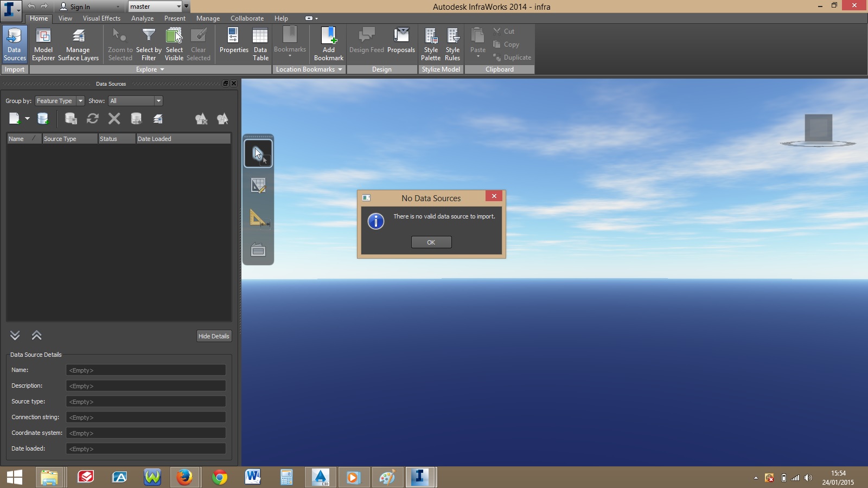The height and width of the screenshot is (488, 868).
Task: Open Proposals tool
Action: 401,41
